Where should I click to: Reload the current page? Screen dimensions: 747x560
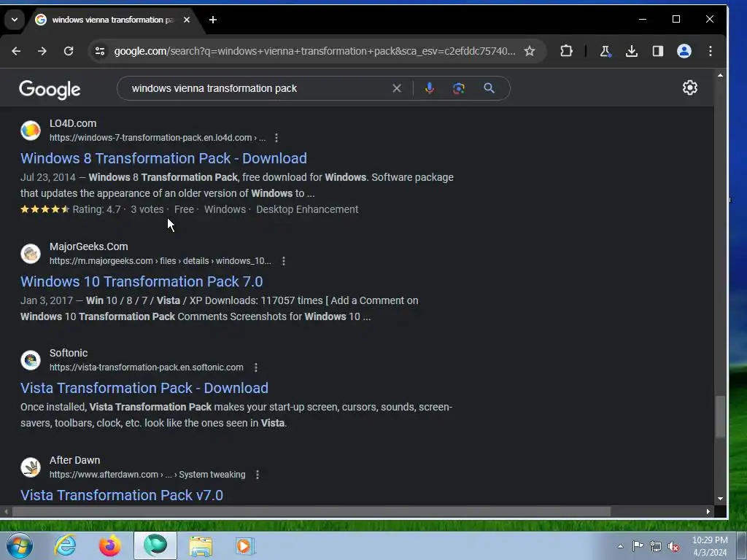click(x=69, y=51)
